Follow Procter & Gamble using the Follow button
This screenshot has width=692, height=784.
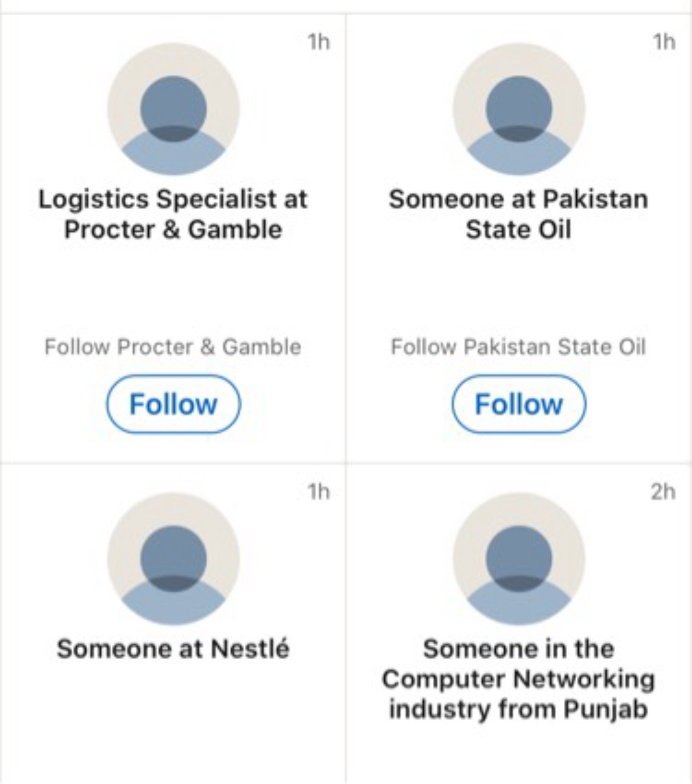(173, 404)
